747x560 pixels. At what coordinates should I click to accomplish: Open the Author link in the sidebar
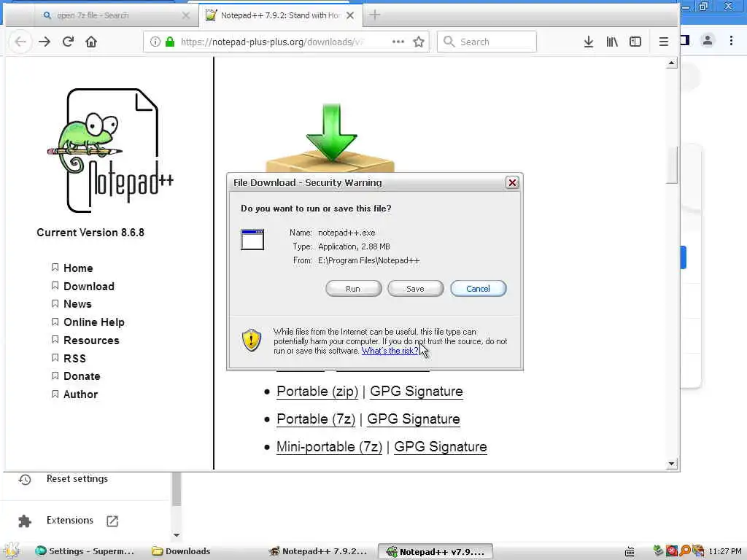click(x=80, y=394)
